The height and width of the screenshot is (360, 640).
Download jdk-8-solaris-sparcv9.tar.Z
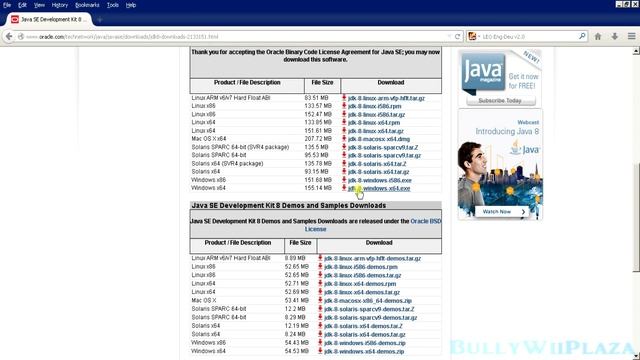pyautogui.click(x=383, y=147)
